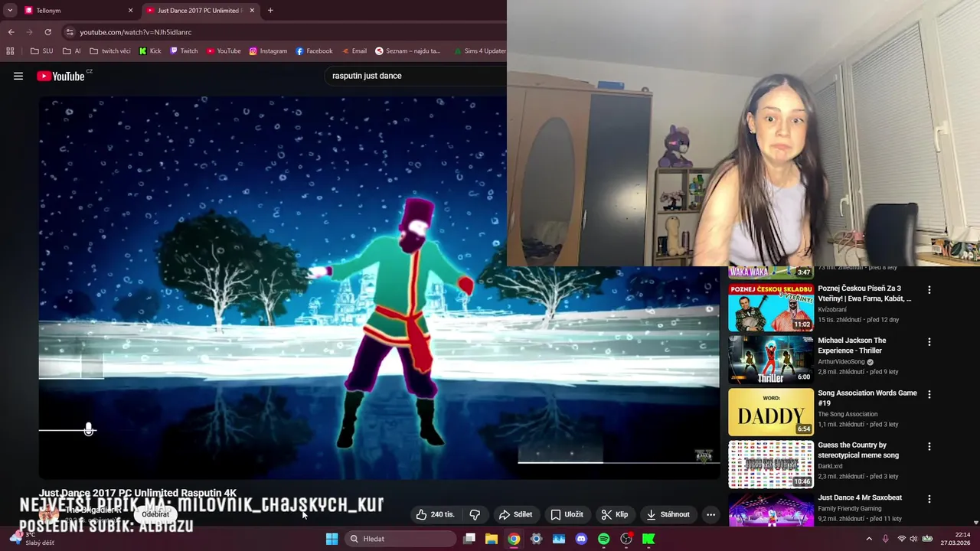Download the video using Stáhnout
This screenshot has height=551, width=980.
click(668, 514)
